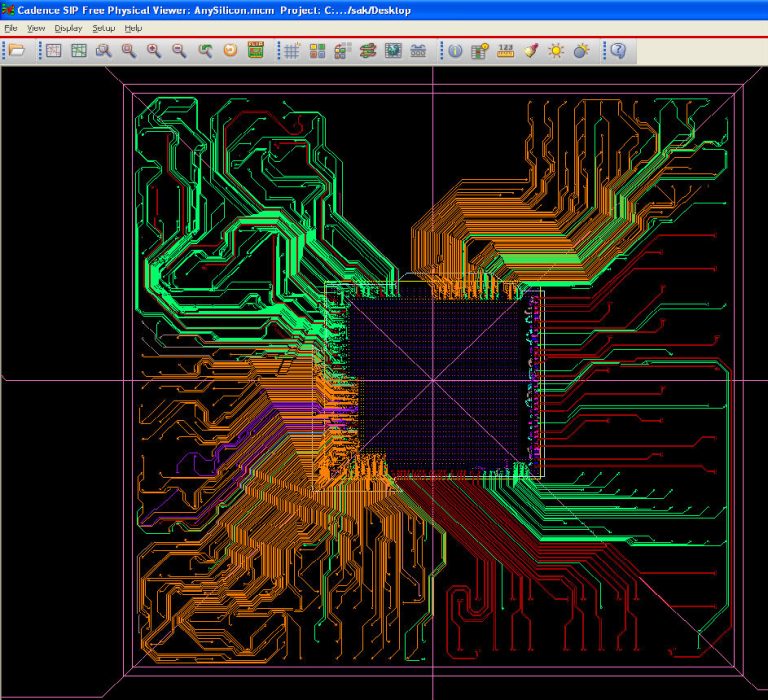
Task: Open the File menu
Action: coord(11,28)
